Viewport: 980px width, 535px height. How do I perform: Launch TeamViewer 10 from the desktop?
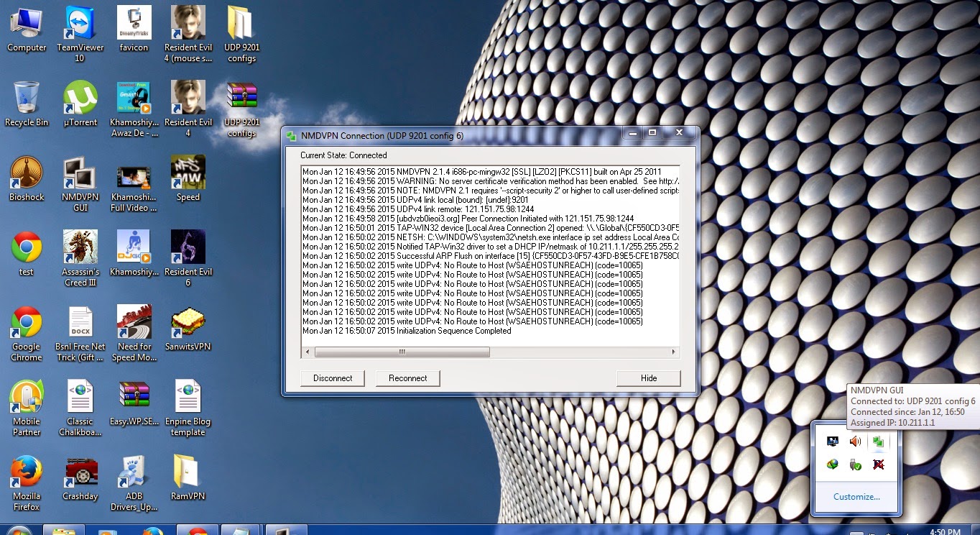tap(80, 34)
